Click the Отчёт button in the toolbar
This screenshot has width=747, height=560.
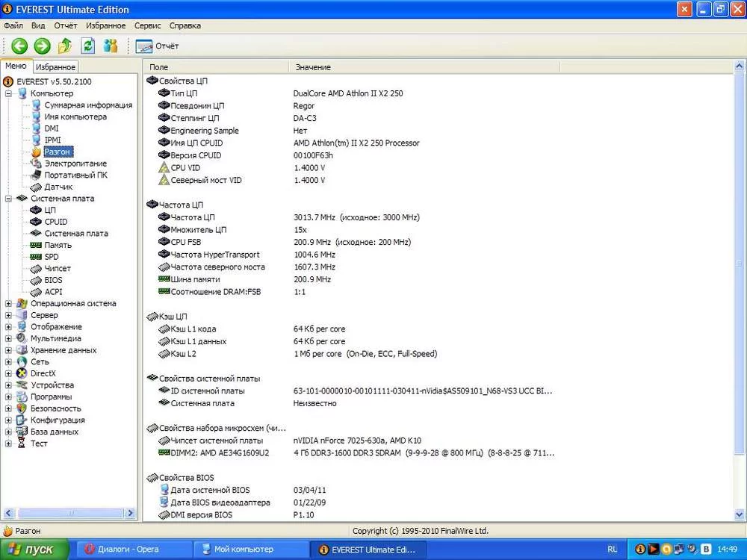coord(158,46)
